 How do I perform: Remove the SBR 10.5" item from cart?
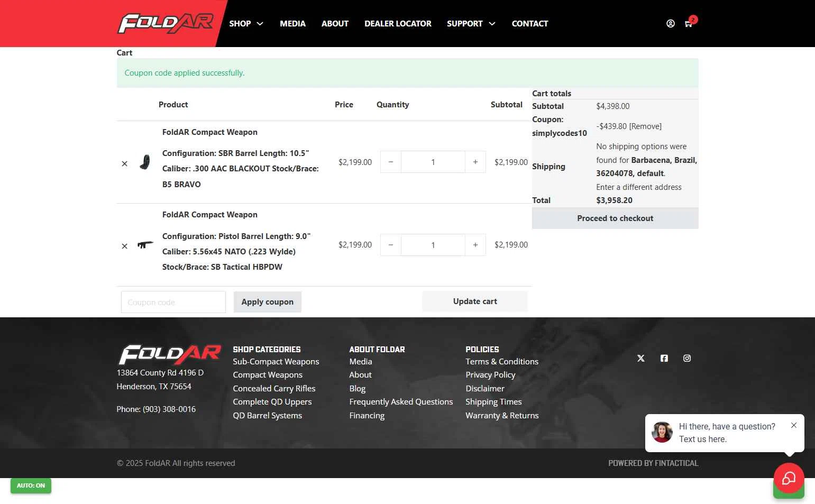tap(125, 164)
